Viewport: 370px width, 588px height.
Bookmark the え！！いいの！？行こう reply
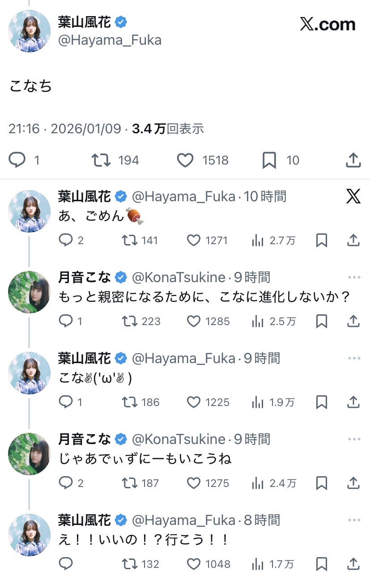coord(321,564)
